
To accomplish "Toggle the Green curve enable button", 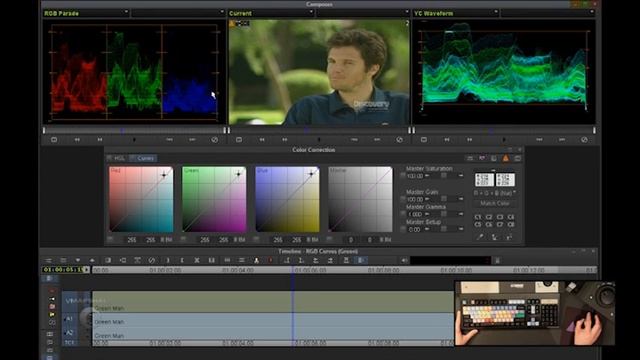I will (184, 239).
